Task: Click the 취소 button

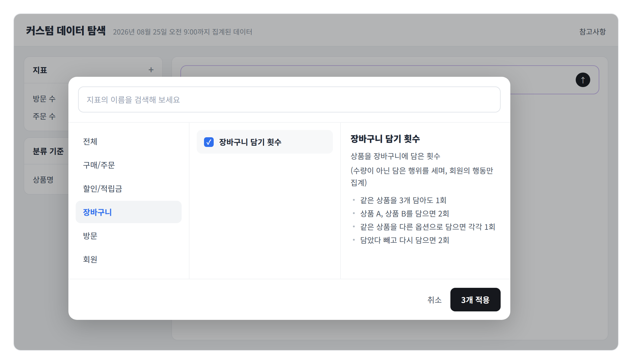Action: click(434, 300)
